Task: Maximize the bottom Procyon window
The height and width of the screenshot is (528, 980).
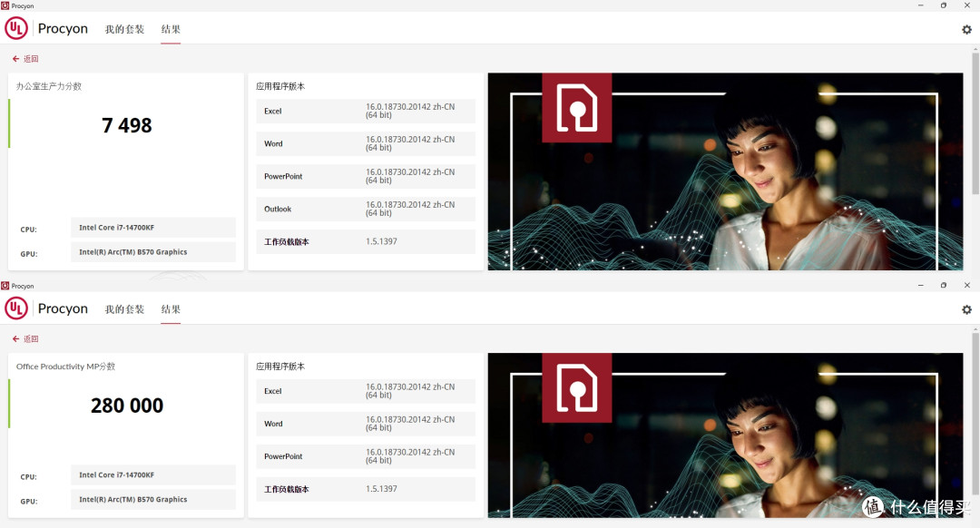Action: (943, 285)
